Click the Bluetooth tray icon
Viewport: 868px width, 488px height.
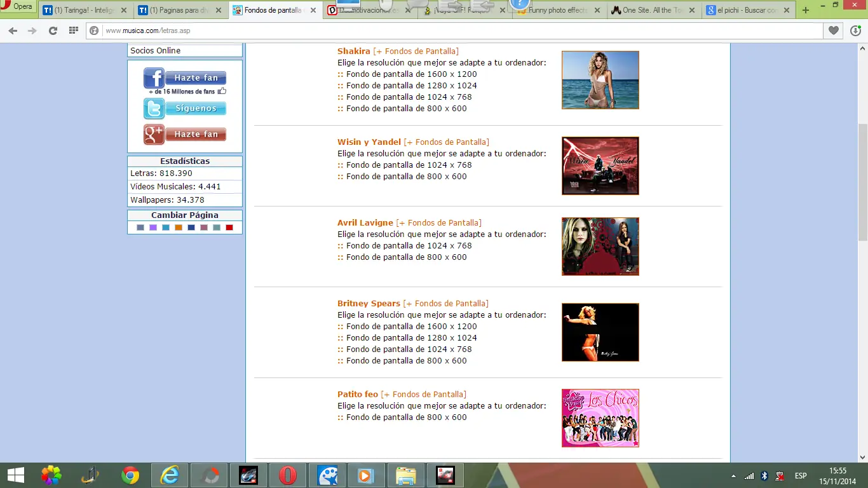765,476
